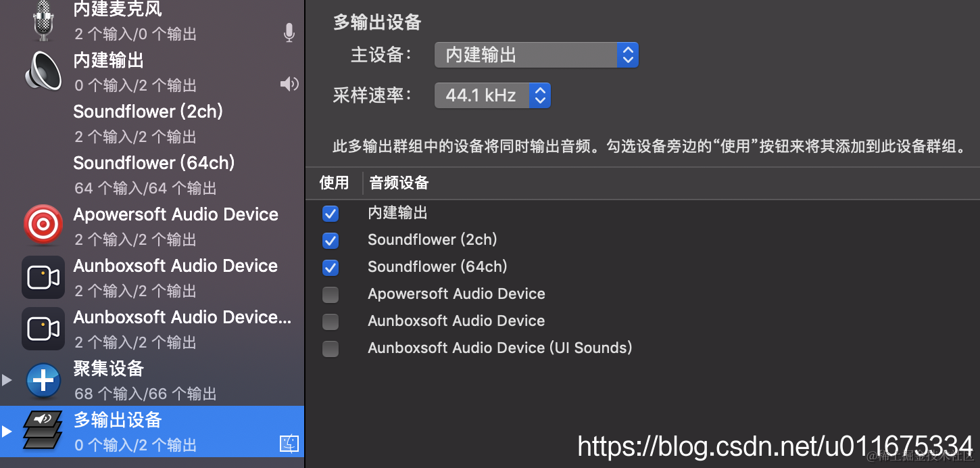Select Soundflower (2ch) in the device list
The height and width of the screenshot is (468, 980).
[152, 123]
